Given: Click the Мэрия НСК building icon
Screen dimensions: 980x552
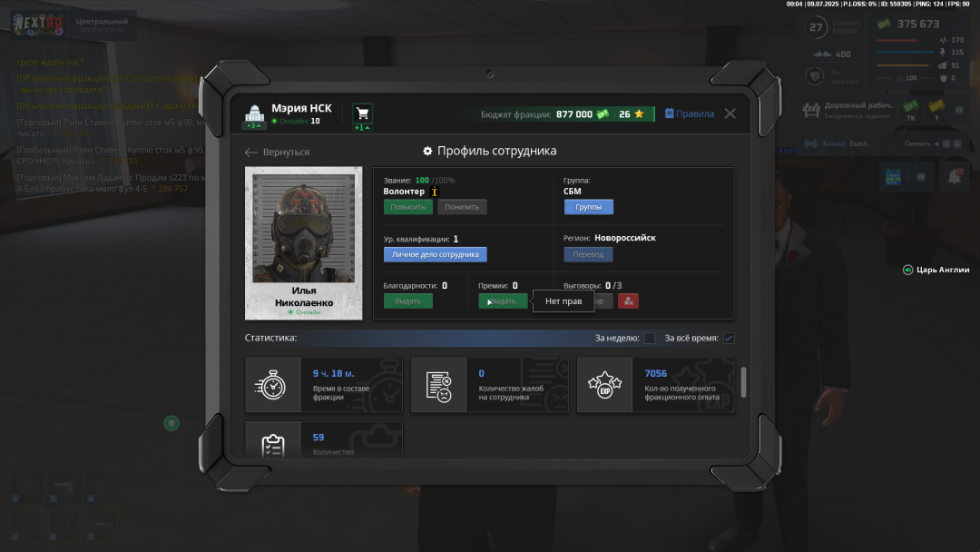Looking at the screenshot, I should point(254,113).
